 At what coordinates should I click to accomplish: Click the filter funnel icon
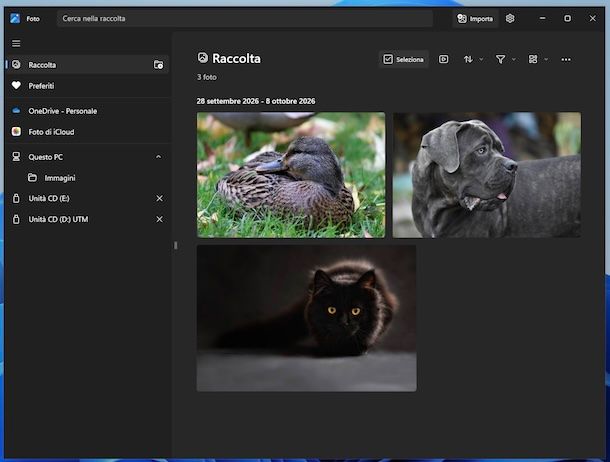500,59
